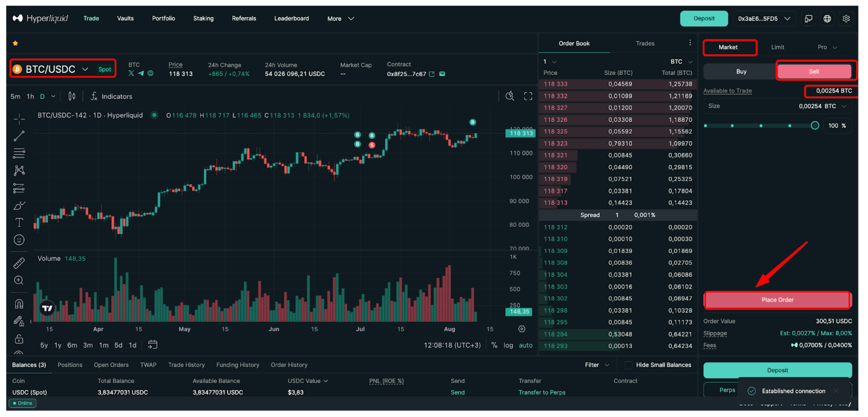Click the favorite star icon

15,43
